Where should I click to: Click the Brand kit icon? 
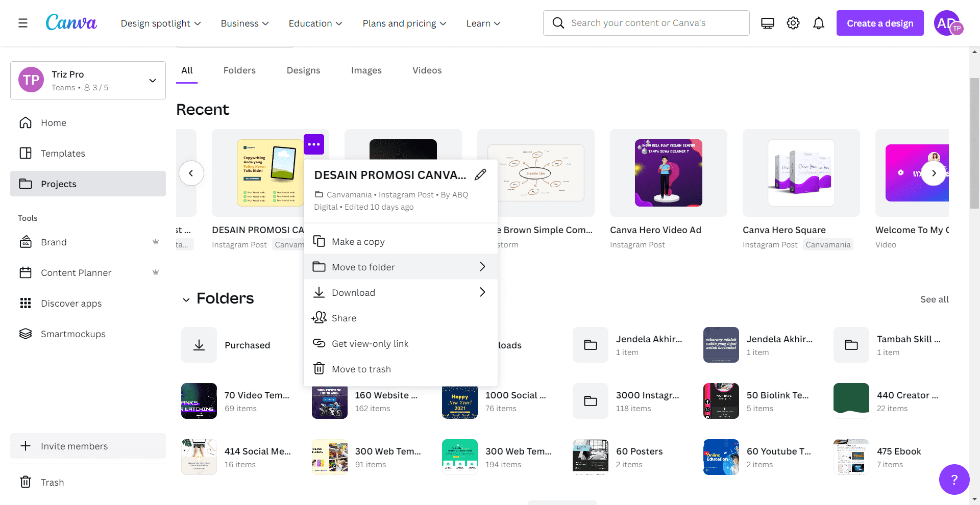[x=26, y=242]
